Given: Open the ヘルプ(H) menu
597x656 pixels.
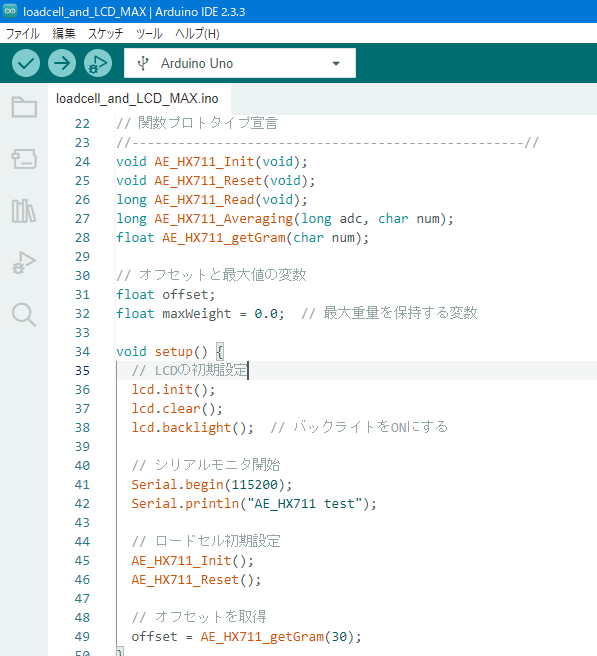Looking at the screenshot, I should [197, 33].
